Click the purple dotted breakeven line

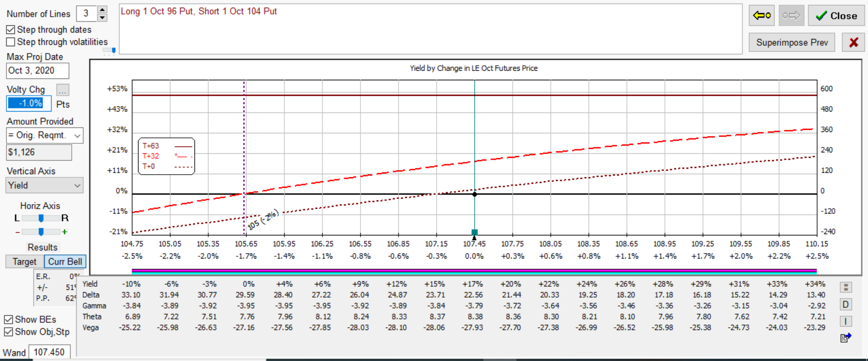[244, 157]
